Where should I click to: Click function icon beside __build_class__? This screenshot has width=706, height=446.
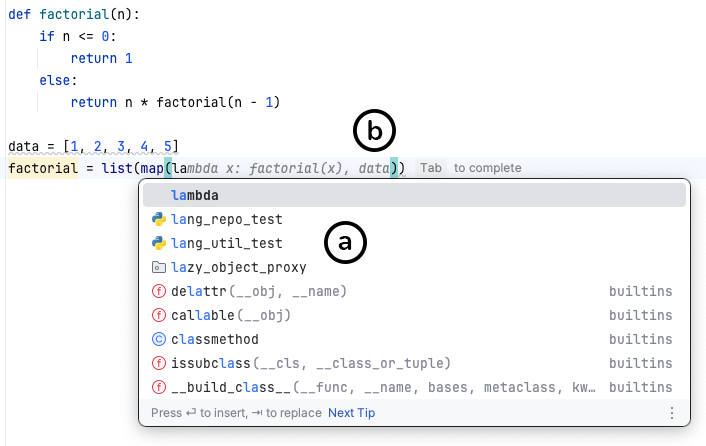158,387
